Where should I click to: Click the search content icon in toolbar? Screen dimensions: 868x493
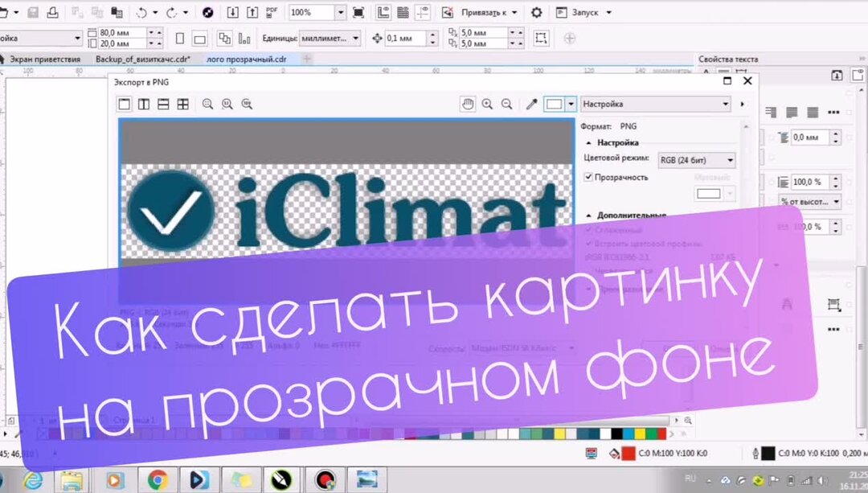pyautogui.click(x=208, y=12)
